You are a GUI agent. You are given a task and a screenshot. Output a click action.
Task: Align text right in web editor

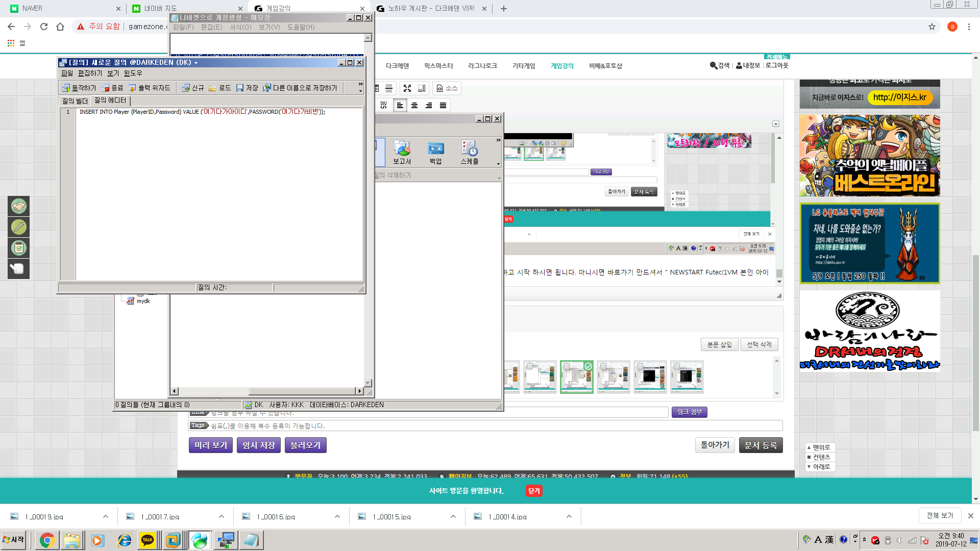click(429, 105)
